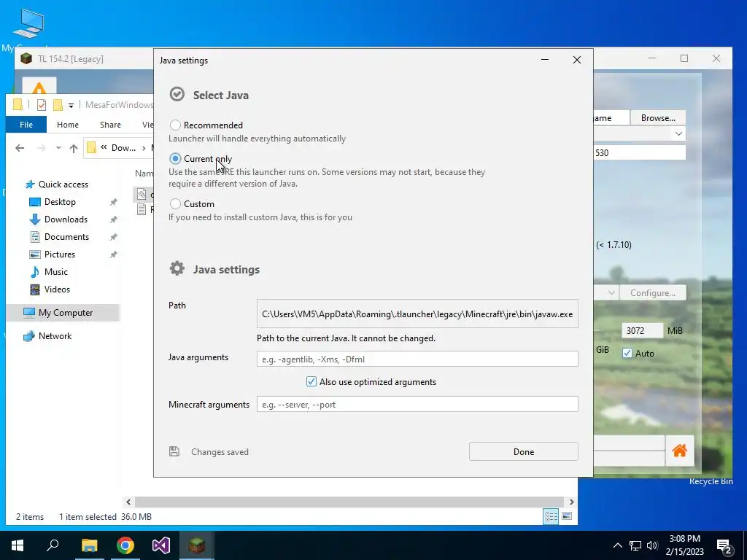This screenshot has height=560, width=747.
Task: Click the network tray icon
Action: (635, 545)
